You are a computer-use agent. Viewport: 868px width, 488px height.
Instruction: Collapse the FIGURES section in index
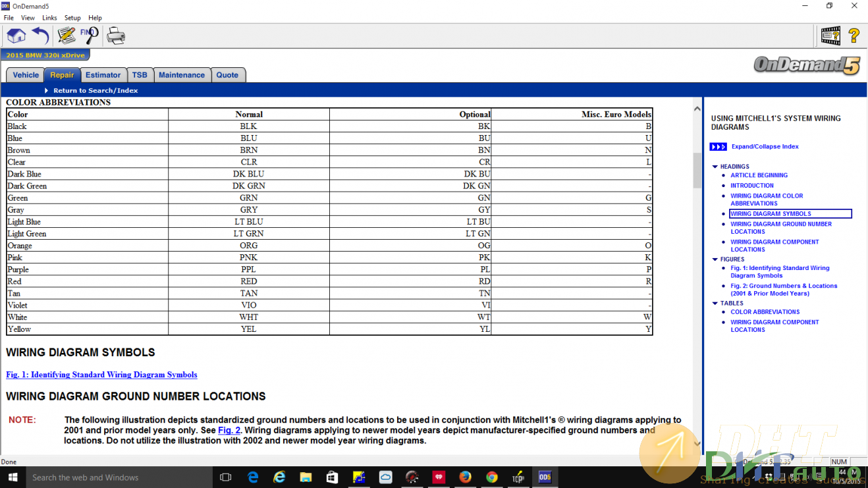coord(715,259)
